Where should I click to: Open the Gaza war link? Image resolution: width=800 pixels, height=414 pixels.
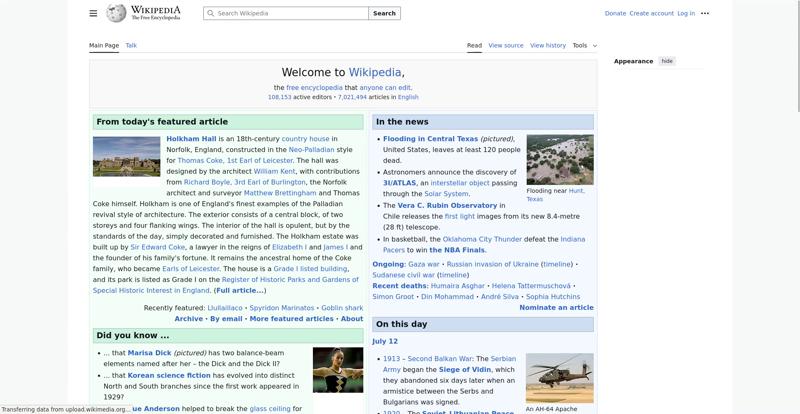[x=423, y=264]
